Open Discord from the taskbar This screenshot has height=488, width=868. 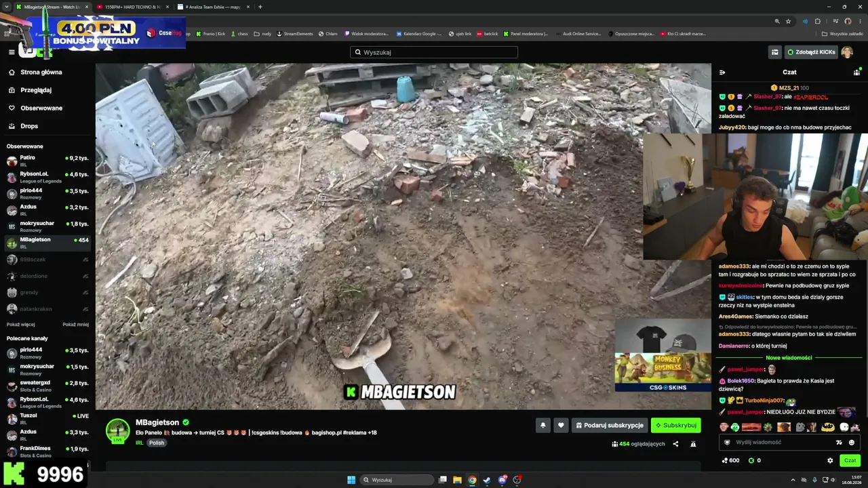[x=502, y=480]
